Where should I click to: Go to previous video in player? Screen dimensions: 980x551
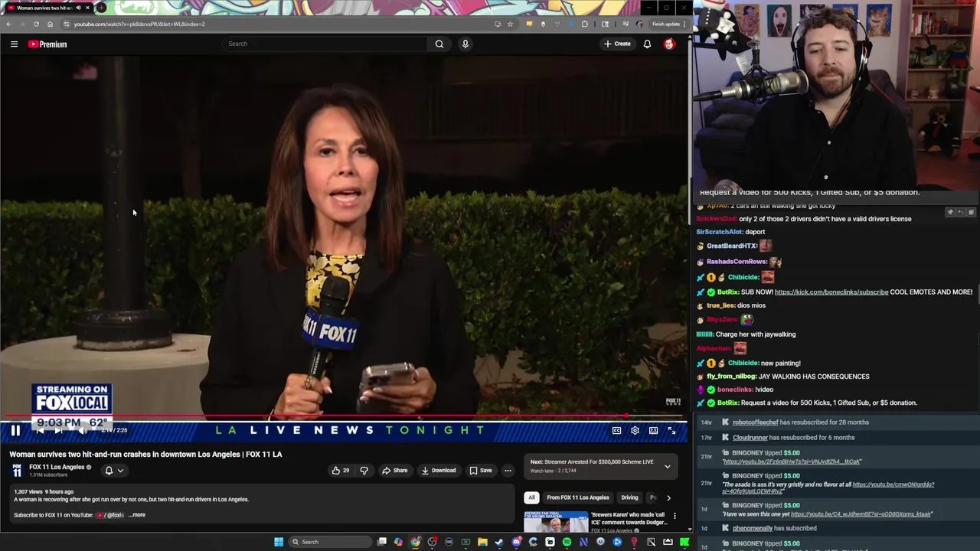[x=39, y=431]
